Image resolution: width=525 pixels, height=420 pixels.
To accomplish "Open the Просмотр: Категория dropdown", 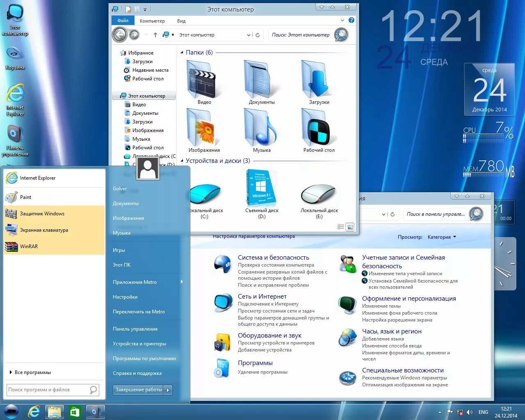I will coord(442,237).
